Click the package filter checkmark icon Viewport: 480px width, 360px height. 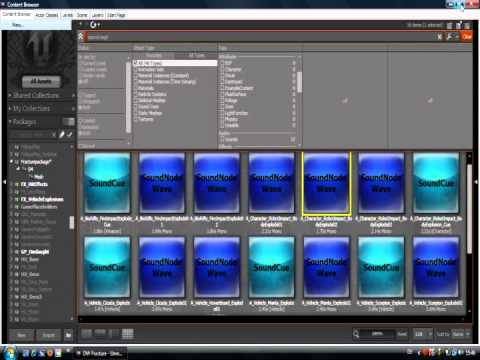[70, 134]
